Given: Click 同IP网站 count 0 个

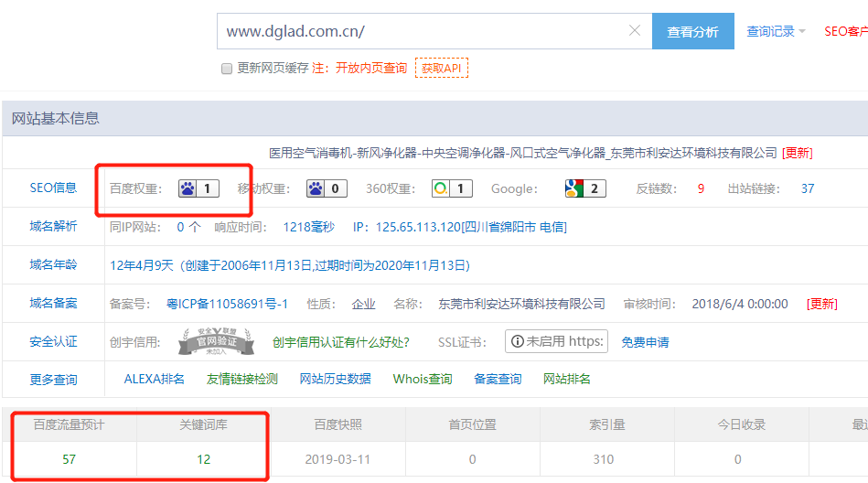Looking at the screenshot, I should (188, 227).
